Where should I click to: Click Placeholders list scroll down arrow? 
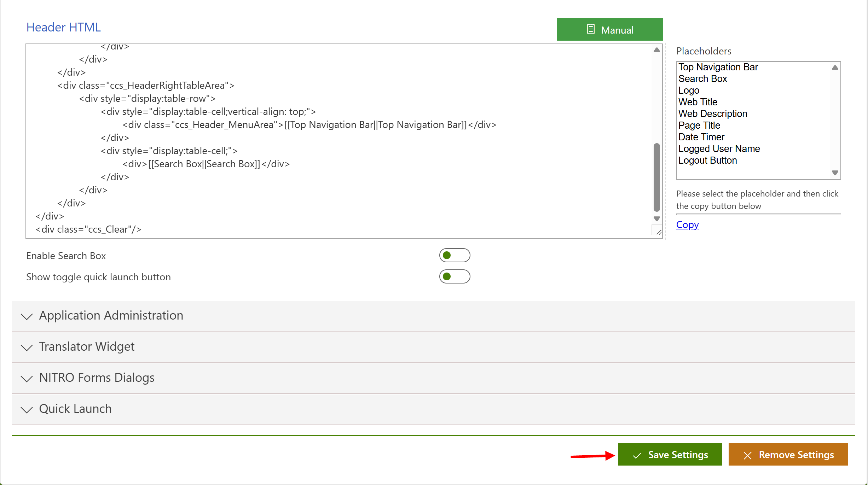tap(835, 173)
